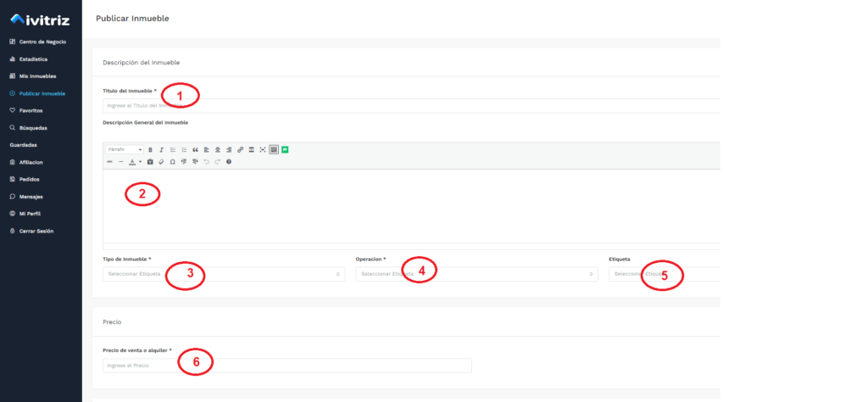Open the text color picker arrow
This screenshot has height=402, width=868.
tap(140, 161)
